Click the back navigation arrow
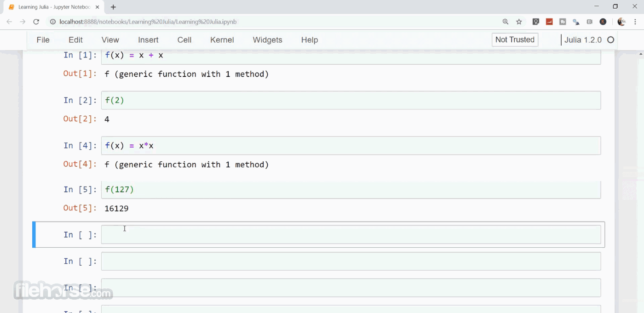The width and height of the screenshot is (644, 313). point(9,22)
